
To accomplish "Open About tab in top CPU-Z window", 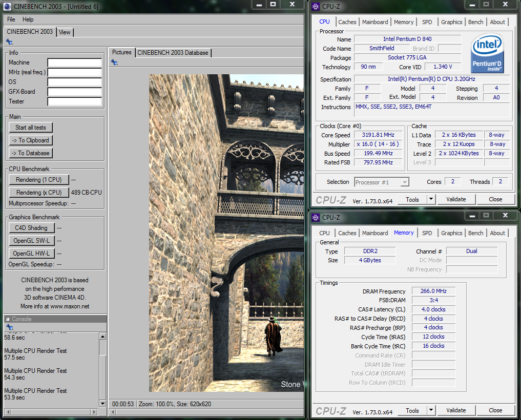I will 497,22.
